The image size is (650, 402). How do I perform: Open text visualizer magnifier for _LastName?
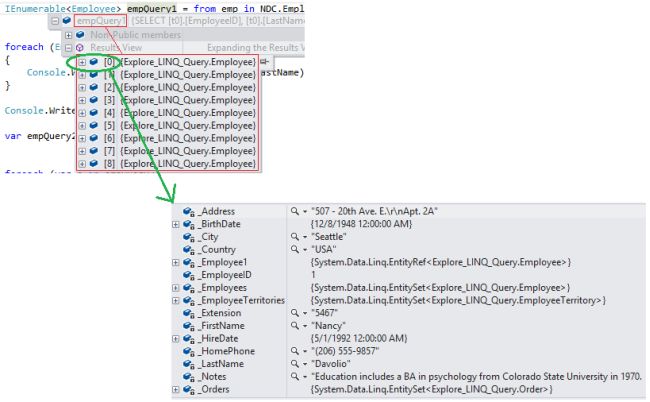tap(294, 364)
